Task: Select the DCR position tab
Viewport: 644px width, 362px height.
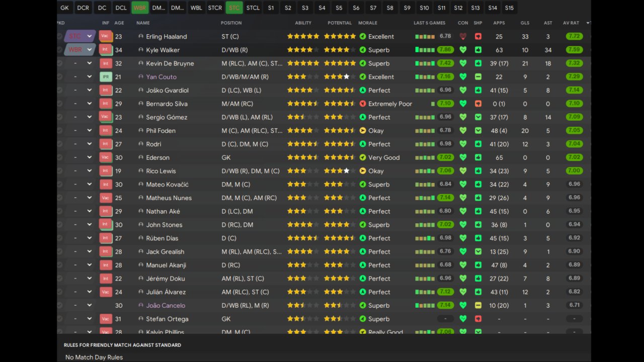Action: click(x=83, y=8)
